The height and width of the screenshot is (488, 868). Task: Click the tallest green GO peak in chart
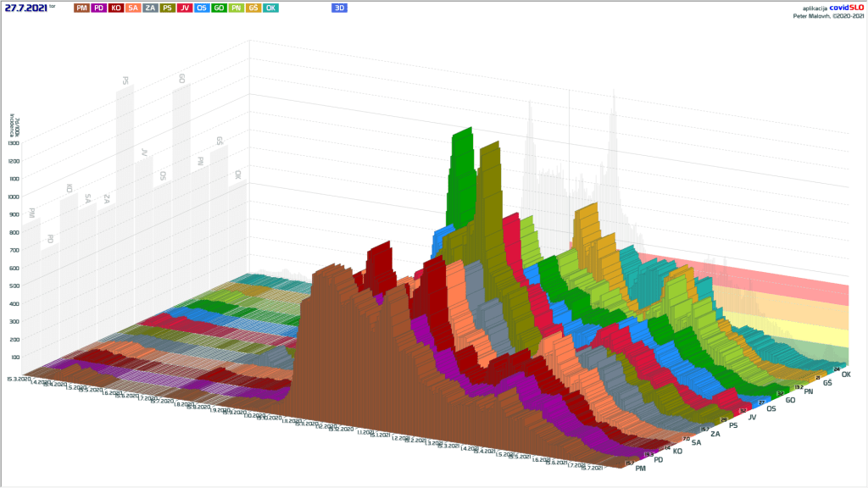click(462, 140)
